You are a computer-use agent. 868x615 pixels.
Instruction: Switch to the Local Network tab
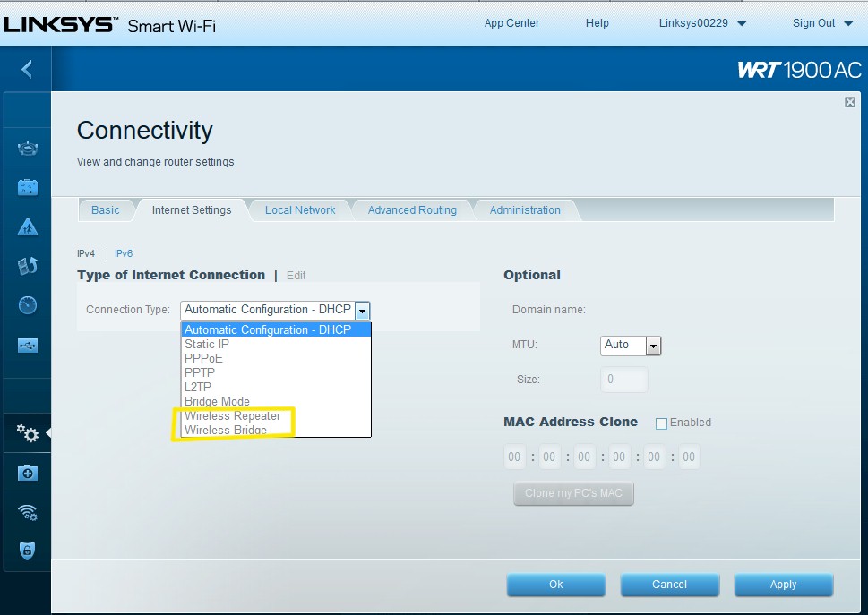300,210
